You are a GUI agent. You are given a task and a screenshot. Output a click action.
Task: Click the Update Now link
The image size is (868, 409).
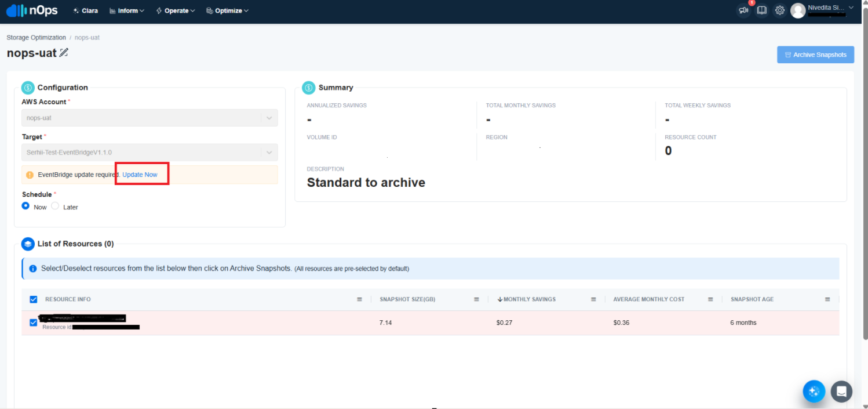[x=140, y=175]
